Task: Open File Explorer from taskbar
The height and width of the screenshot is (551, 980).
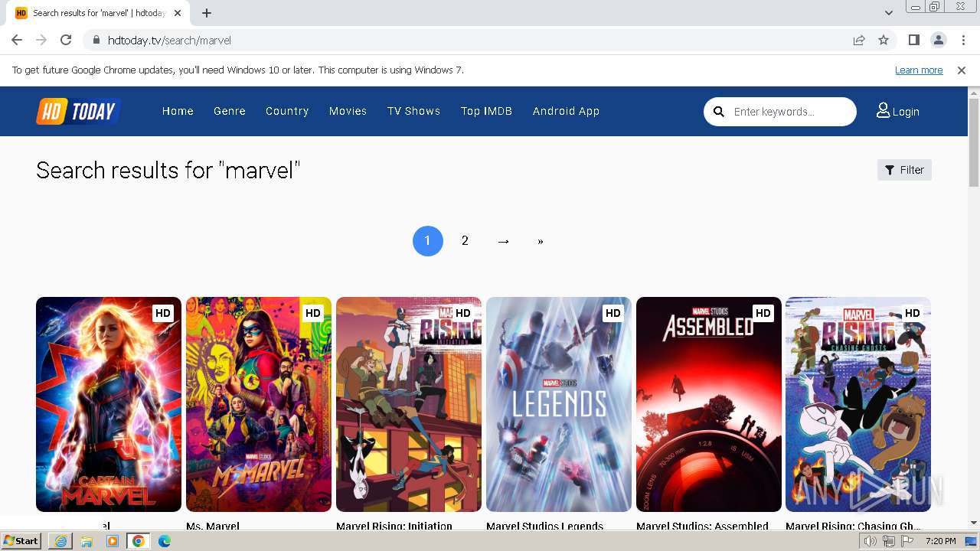Action: (x=87, y=541)
